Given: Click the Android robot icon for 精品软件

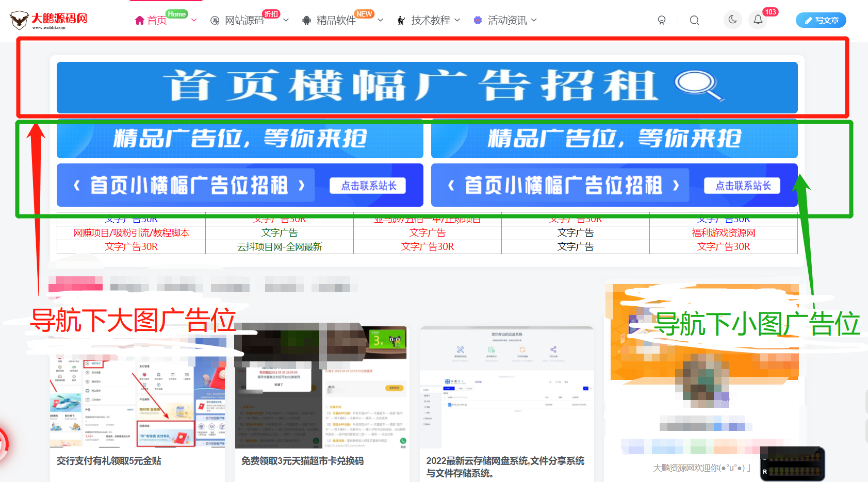Looking at the screenshot, I should 306,21.
